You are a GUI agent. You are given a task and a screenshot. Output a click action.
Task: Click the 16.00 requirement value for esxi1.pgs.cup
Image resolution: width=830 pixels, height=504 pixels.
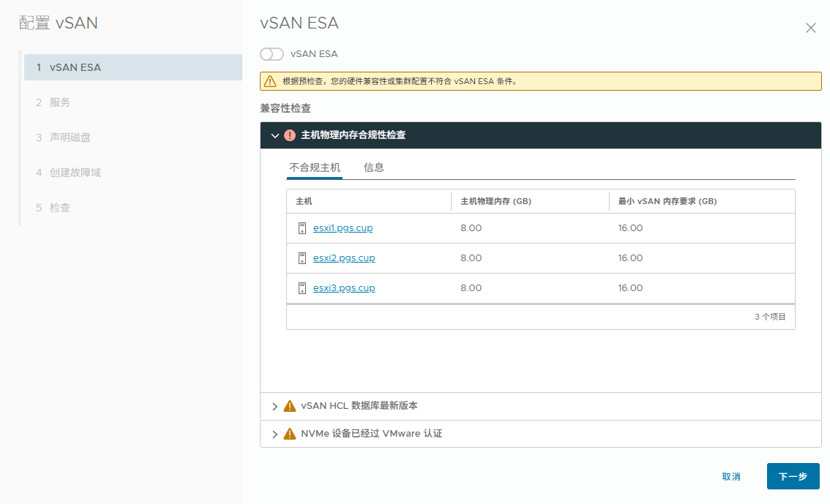point(630,228)
